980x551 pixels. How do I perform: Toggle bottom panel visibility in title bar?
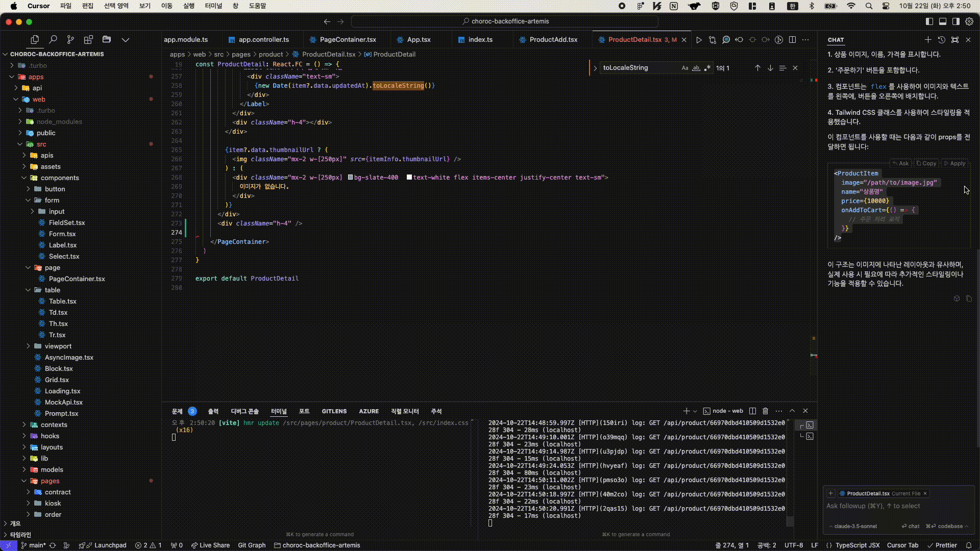[x=943, y=21]
